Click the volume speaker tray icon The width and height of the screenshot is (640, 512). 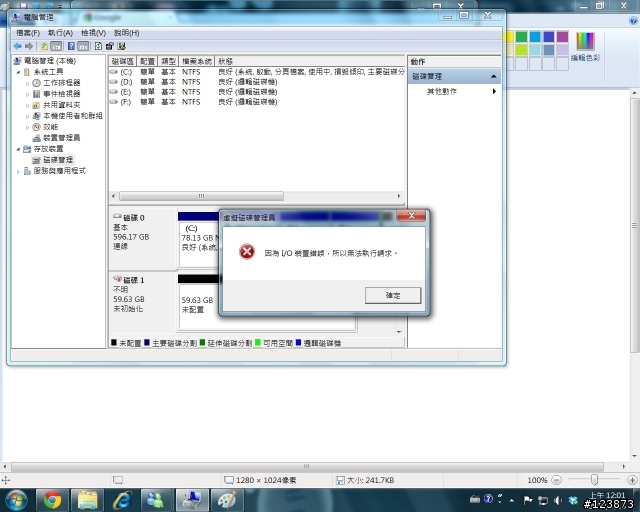[558, 500]
